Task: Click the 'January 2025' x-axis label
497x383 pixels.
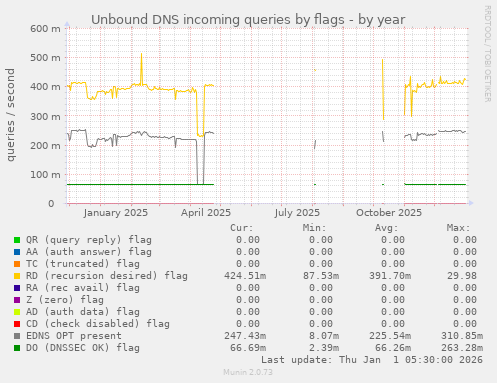Action: pos(116,213)
